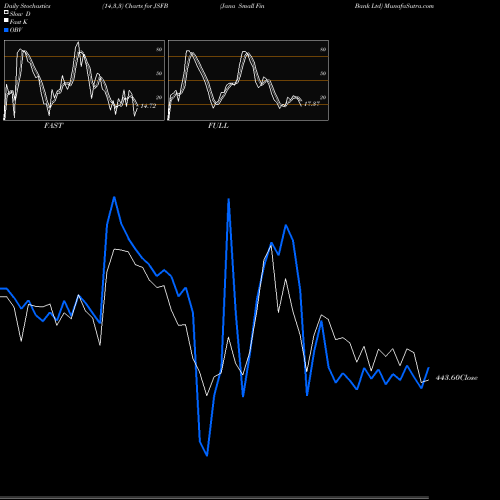Select the 'Daily Stochastics' title text
The image size is (500, 500).
coord(27,6)
